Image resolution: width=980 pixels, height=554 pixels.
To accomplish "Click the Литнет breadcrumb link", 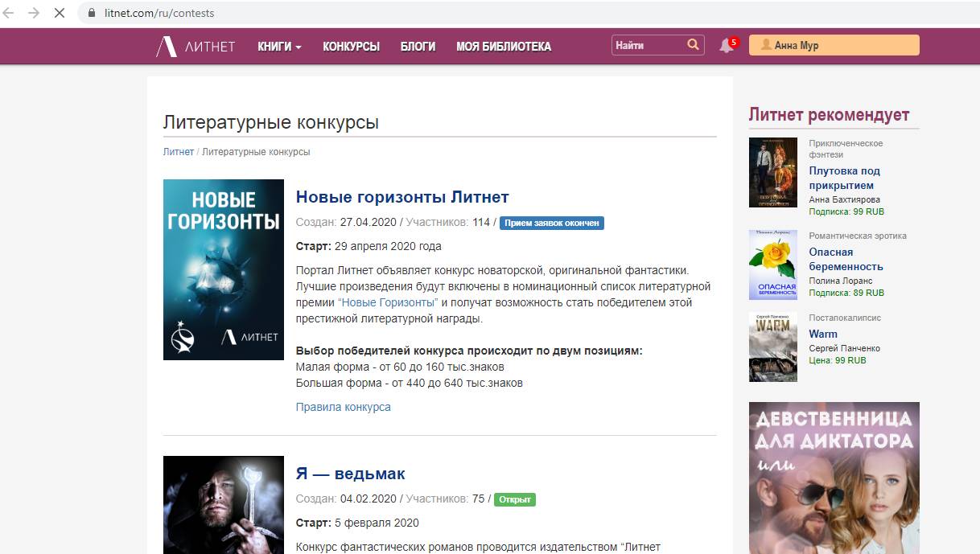I will point(178,152).
